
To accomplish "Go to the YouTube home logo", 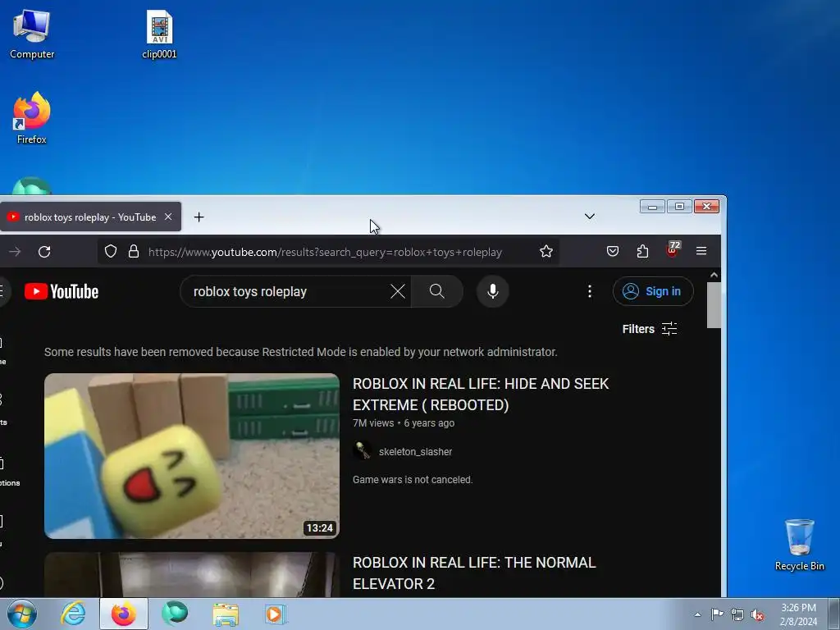I will pos(62,291).
